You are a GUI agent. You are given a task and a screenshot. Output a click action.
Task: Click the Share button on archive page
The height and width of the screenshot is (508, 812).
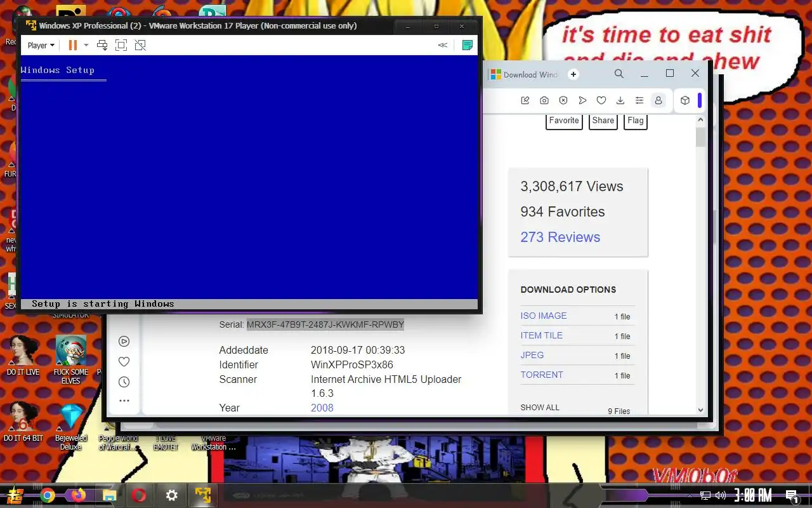(x=603, y=120)
